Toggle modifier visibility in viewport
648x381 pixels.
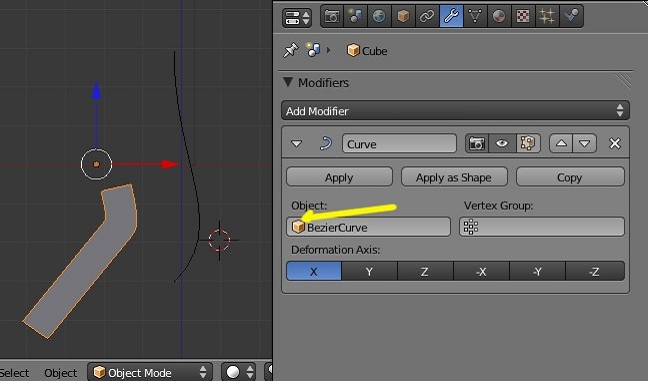pyautogui.click(x=502, y=143)
